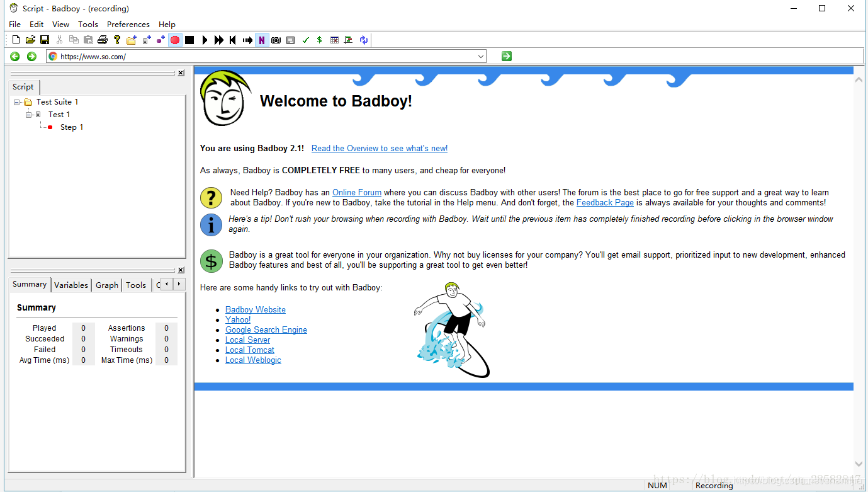Close the Summary panel with its X
Screen dimensions: 868x492
pos(181,270)
